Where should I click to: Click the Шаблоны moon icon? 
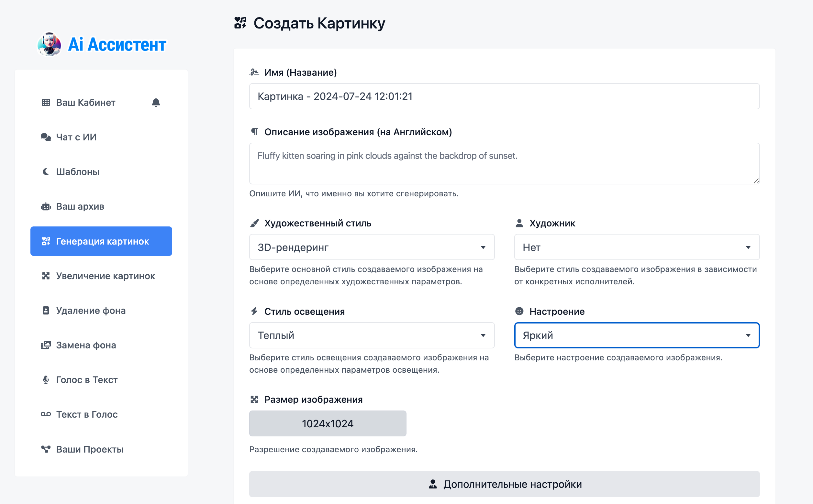click(46, 172)
